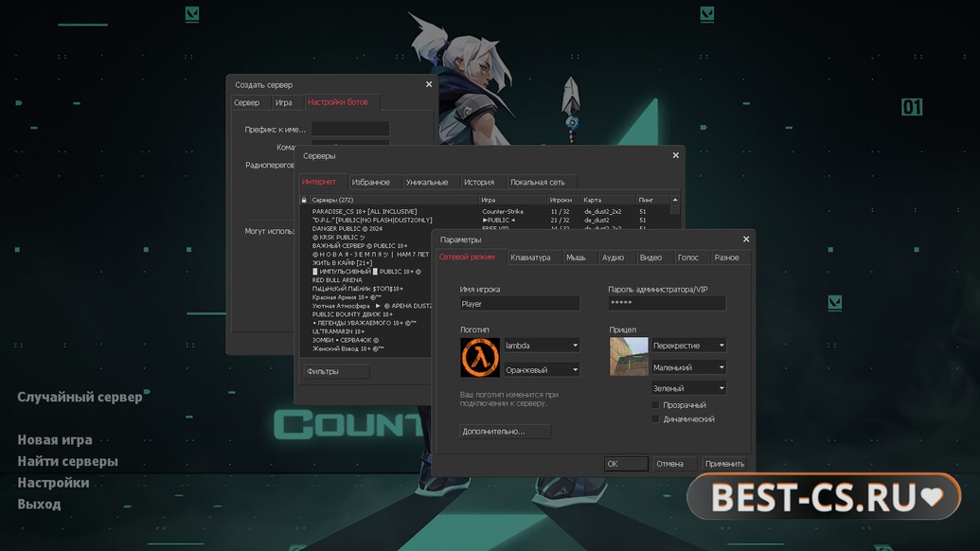Viewport: 980px width, 551px height.
Task: Click Найти серверы in main menu
Action: pyautogui.click(x=67, y=461)
